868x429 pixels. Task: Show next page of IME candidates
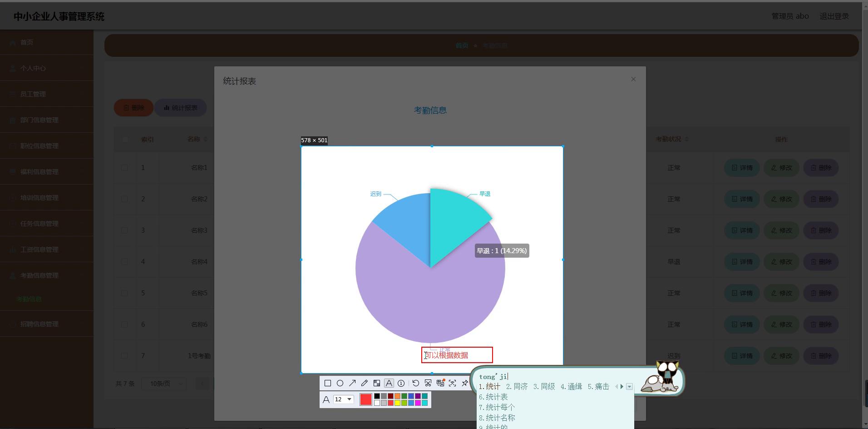622,387
